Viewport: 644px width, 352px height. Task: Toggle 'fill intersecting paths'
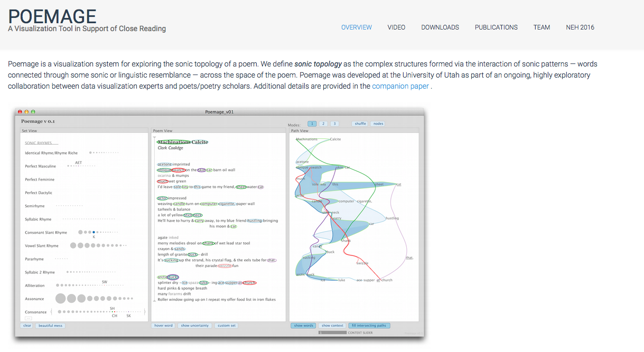[x=369, y=326]
